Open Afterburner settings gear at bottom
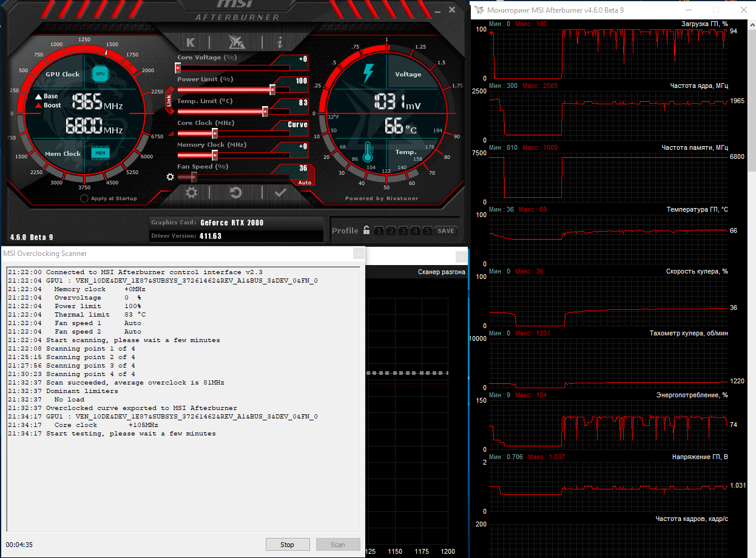This screenshot has width=756, height=558. [191, 193]
